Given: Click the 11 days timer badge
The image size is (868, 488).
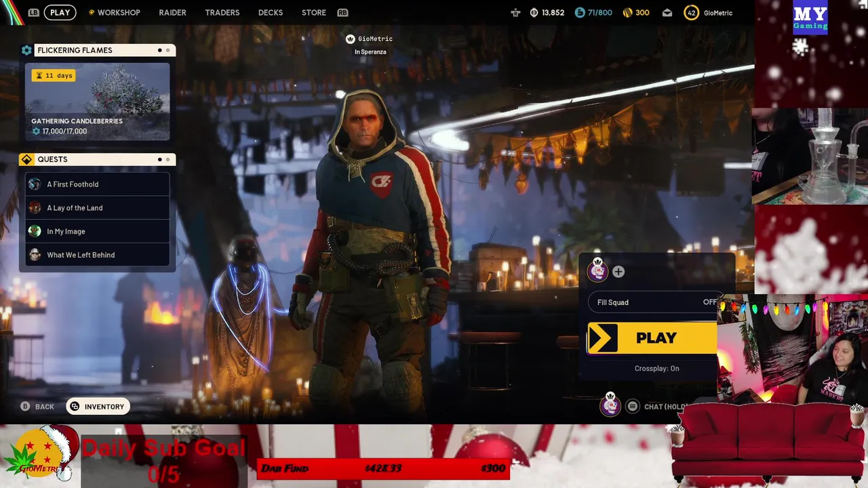Looking at the screenshot, I should 54,75.
